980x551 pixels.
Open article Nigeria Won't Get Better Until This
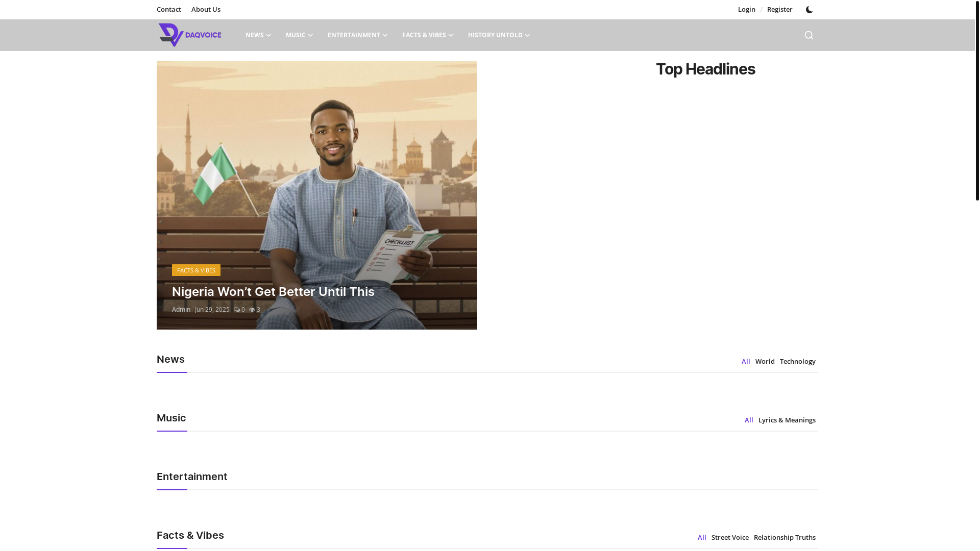273,291
